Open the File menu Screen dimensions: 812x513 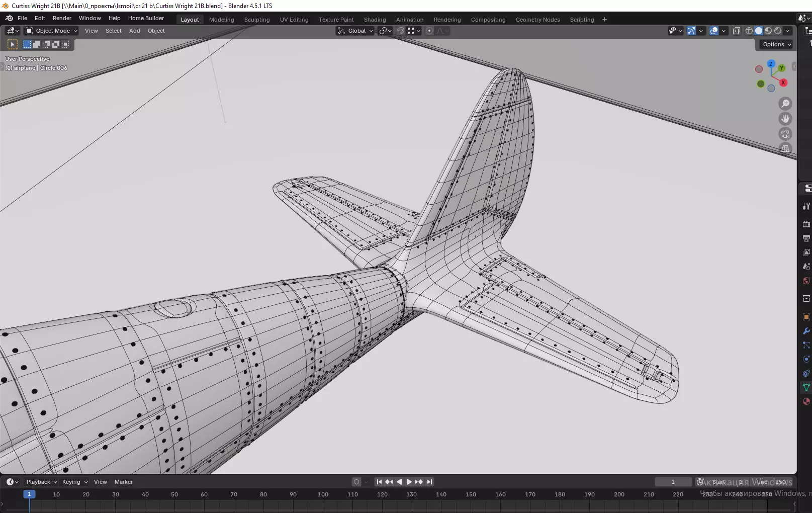coord(23,18)
